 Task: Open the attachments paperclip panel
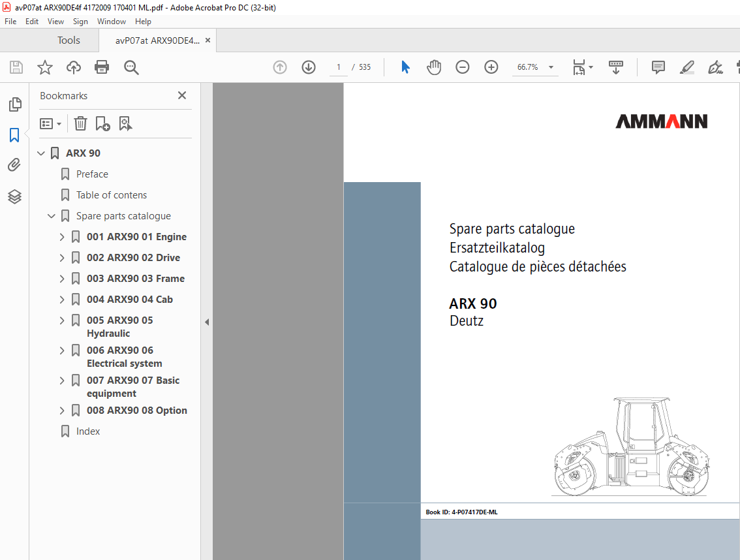[14, 164]
